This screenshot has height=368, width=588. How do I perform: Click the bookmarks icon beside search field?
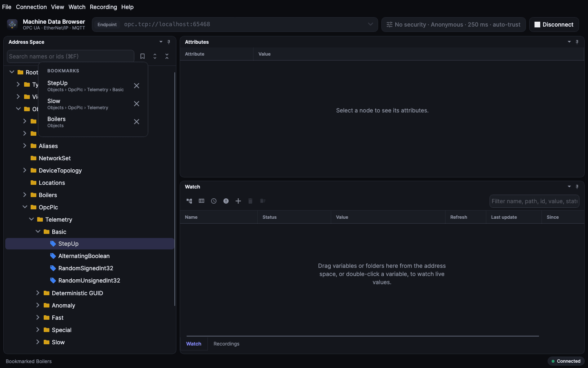(143, 56)
